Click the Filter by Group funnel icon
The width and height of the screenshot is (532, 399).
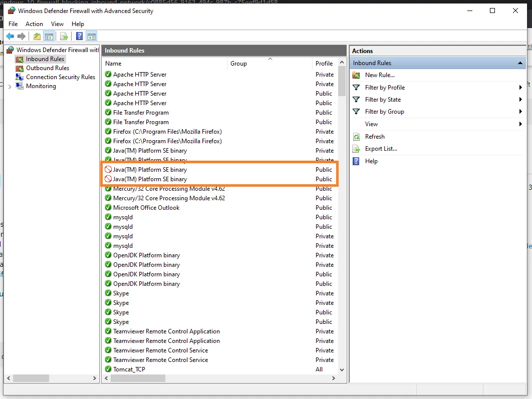point(356,112)
